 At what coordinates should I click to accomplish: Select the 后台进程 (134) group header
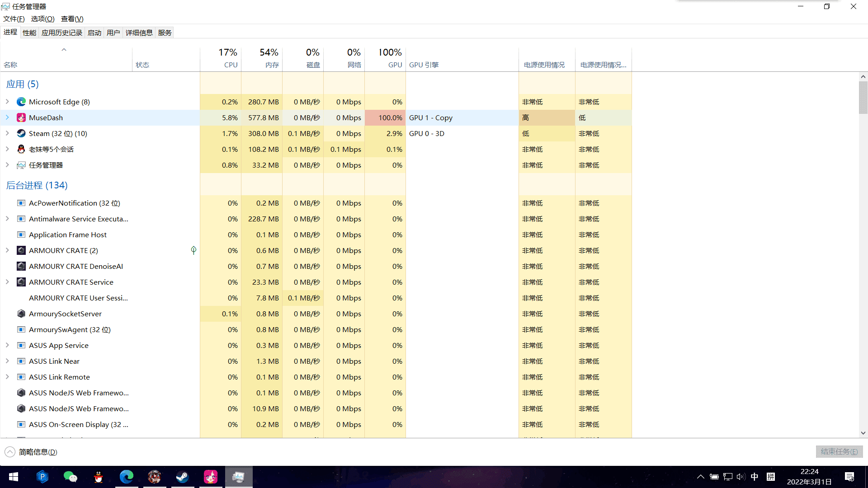37,185
